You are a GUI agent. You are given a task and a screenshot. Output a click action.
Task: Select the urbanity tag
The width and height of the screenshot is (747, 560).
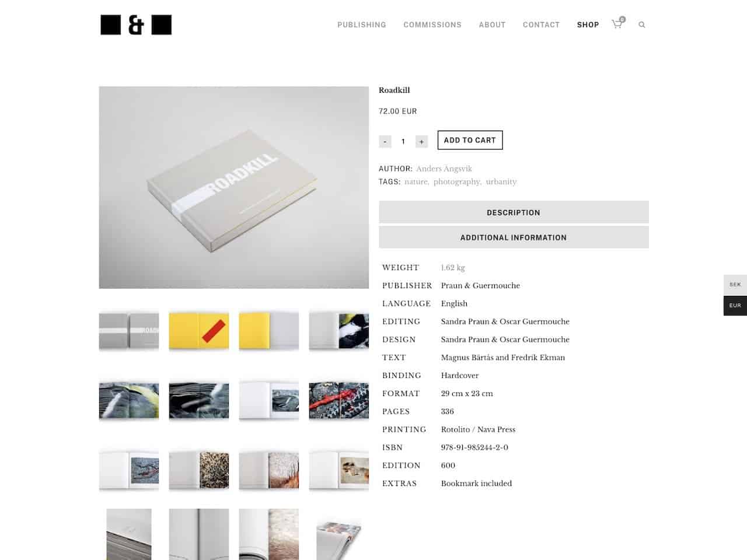501,181
